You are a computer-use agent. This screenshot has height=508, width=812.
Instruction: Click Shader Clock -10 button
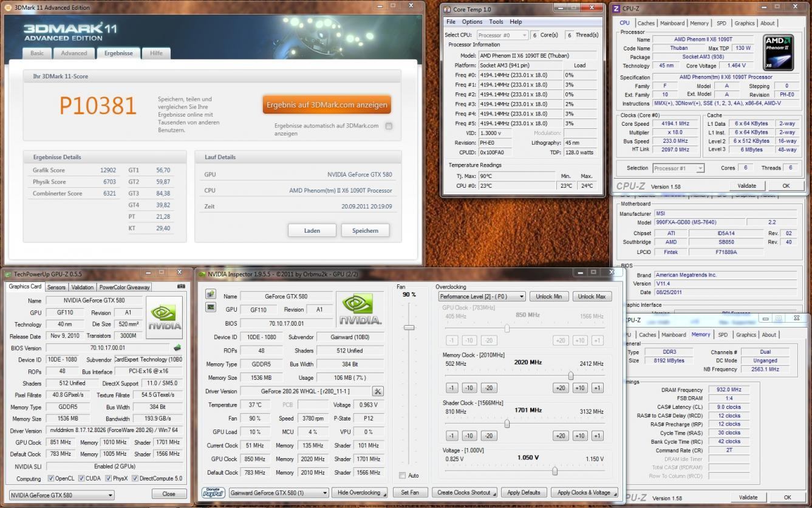click(469, 436)
